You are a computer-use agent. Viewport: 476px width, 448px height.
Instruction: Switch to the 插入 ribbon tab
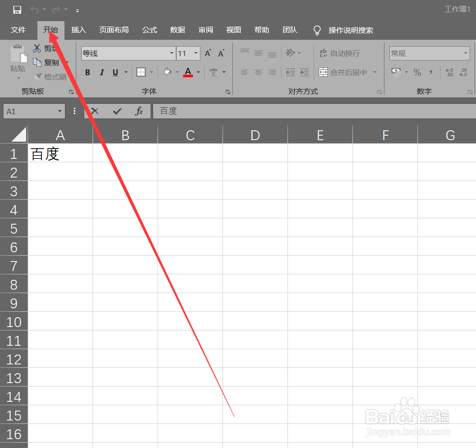tap(79, 30)
